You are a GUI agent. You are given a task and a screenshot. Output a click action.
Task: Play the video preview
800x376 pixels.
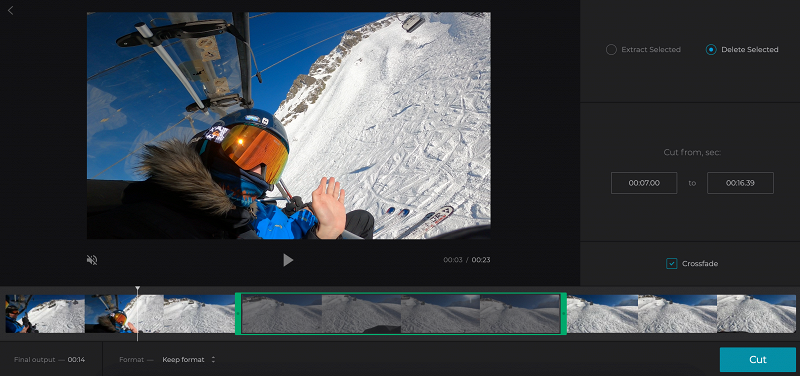pos(288,260)
